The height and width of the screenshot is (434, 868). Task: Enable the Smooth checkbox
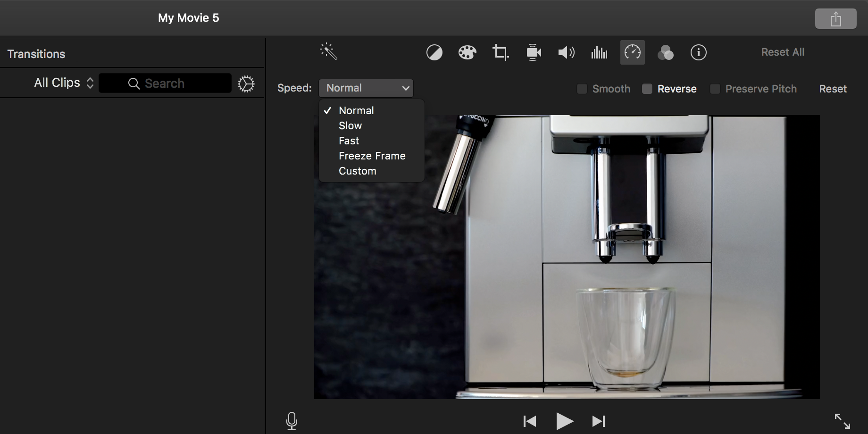point(582,89)
